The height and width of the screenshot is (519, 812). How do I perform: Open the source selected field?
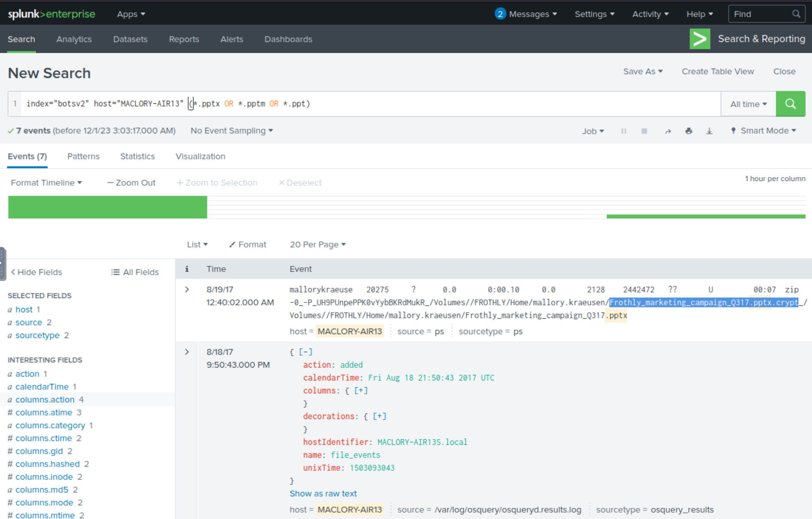click(x=29, y=323)
